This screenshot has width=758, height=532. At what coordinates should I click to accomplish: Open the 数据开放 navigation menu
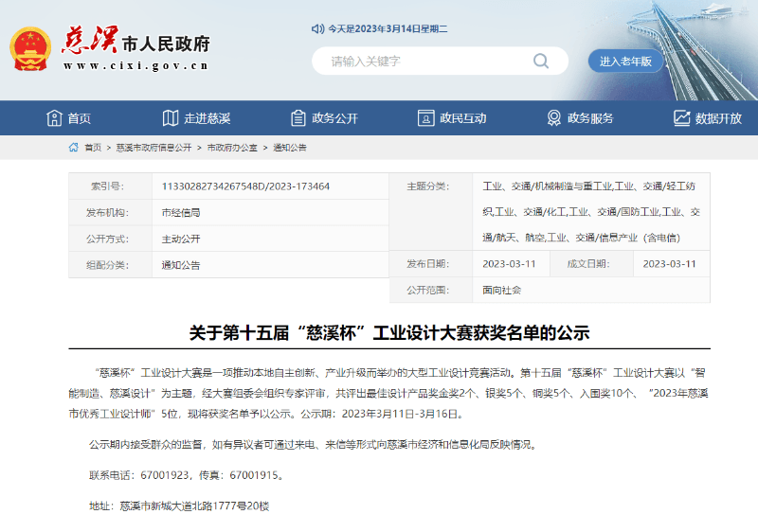tap(708, 118)
